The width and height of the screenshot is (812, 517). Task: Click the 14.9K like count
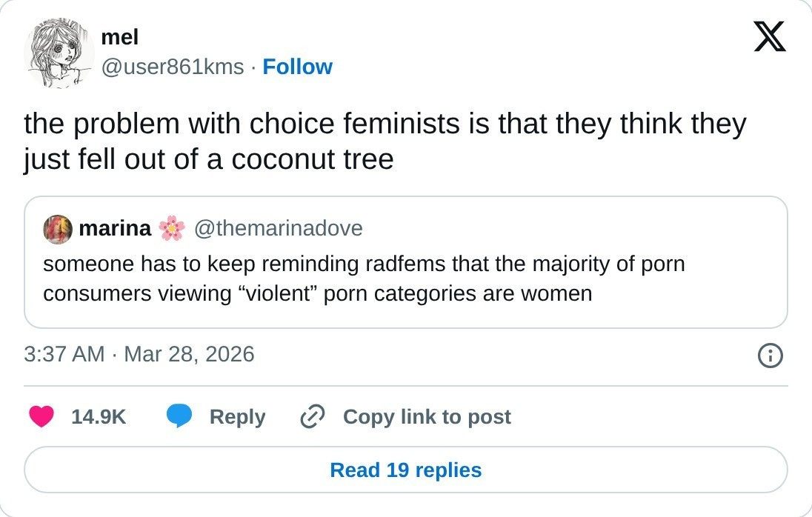pyautogui.click(x=97, y=417)
